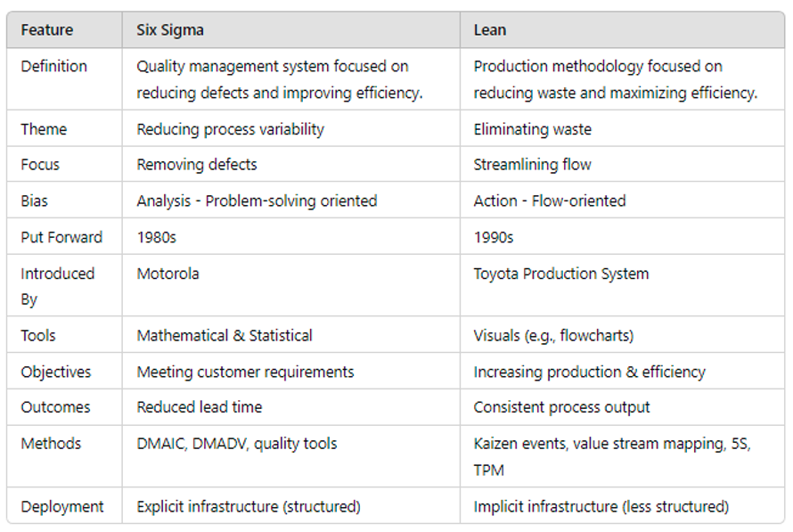Select the Definition row label
The image size is (793, 532).
coord(53,67)
